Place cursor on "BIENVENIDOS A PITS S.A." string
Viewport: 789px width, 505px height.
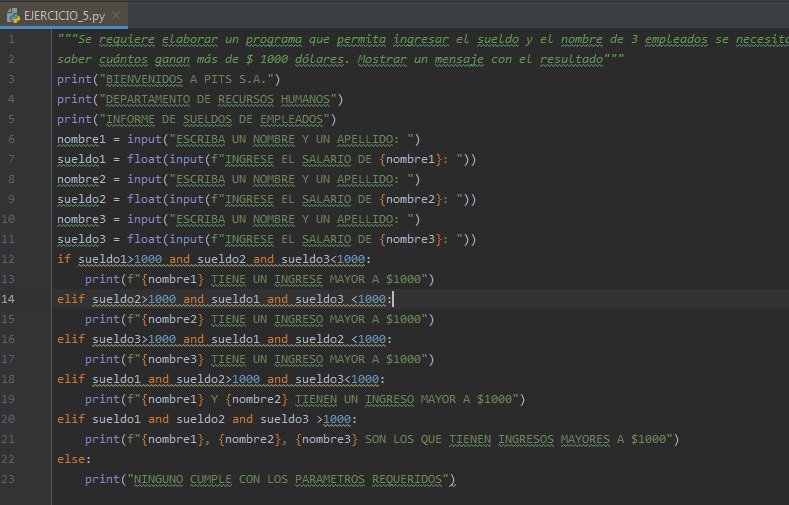click(x=189, y=79)
